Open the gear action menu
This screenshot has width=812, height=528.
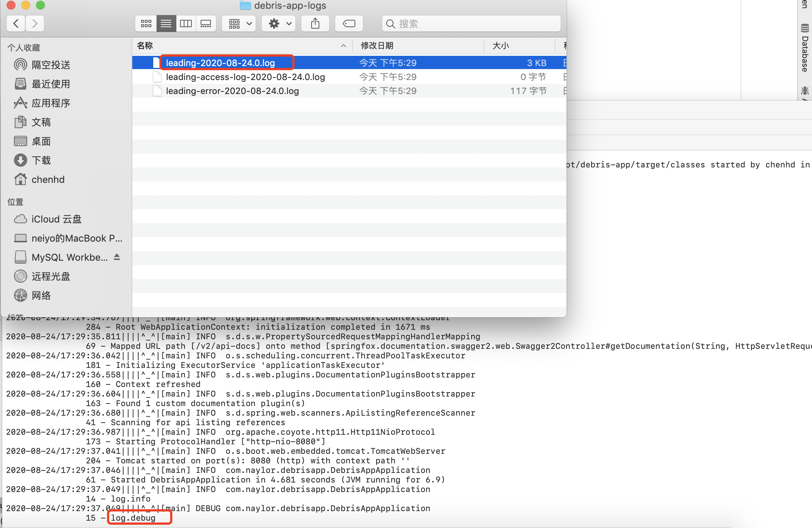tap(279, 24)
